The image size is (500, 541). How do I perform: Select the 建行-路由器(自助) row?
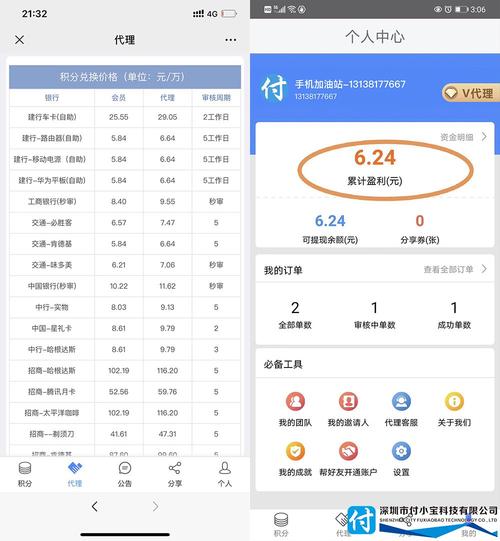click(x=125, y=138)
